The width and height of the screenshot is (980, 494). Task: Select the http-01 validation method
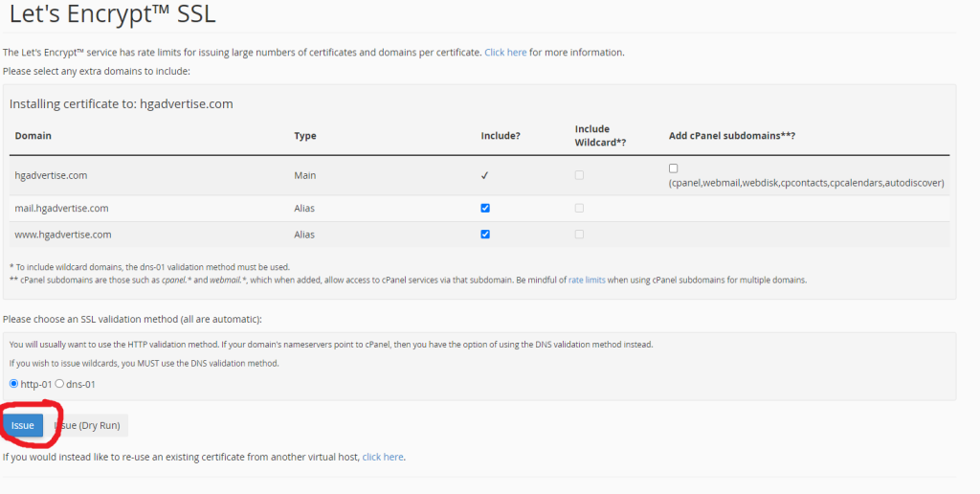tap(13, 384)
